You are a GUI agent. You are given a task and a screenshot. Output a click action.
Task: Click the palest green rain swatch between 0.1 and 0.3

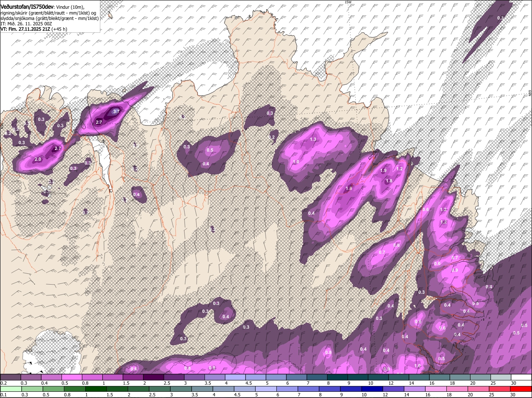pos(10,389)
